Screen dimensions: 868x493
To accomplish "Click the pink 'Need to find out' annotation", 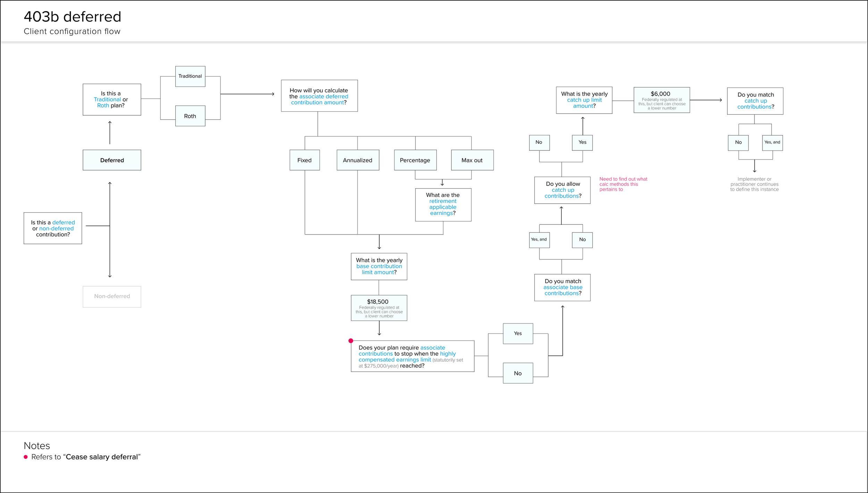I will click(623, 184).
